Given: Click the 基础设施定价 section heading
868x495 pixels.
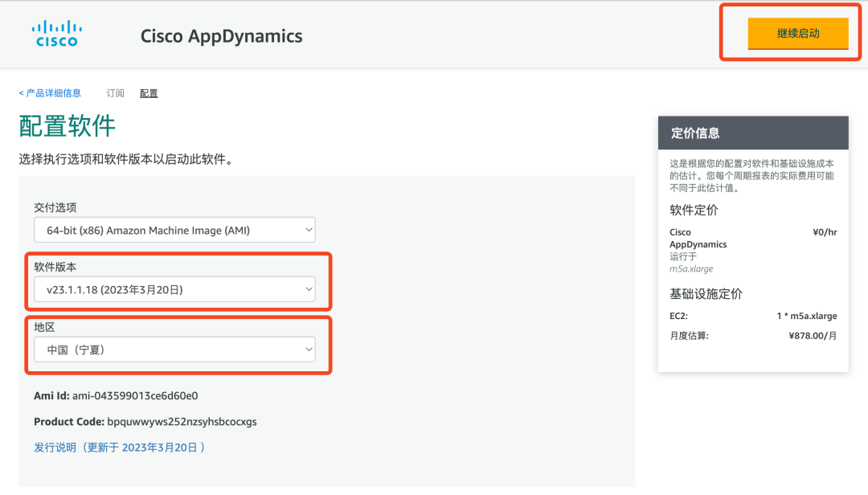Looking at the screenshot, I should coord(706,293).
